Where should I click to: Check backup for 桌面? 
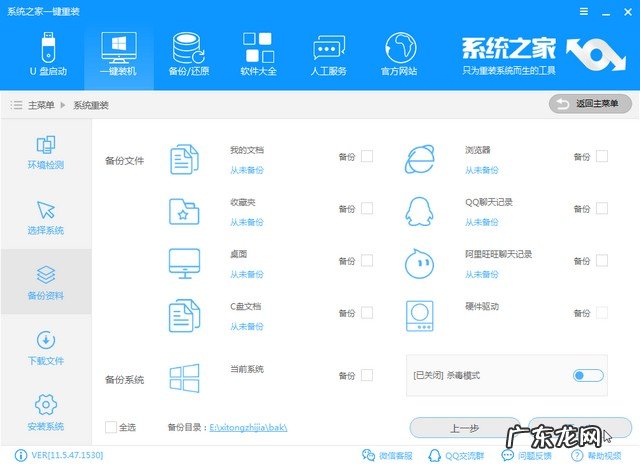[x=367, y=260]
